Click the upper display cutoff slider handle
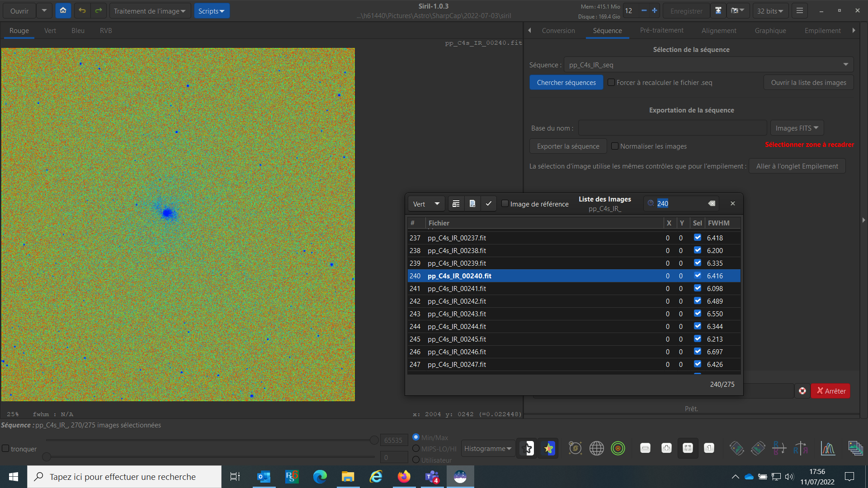The height and width of the screenshot is (488, 868). click(374, 440)
